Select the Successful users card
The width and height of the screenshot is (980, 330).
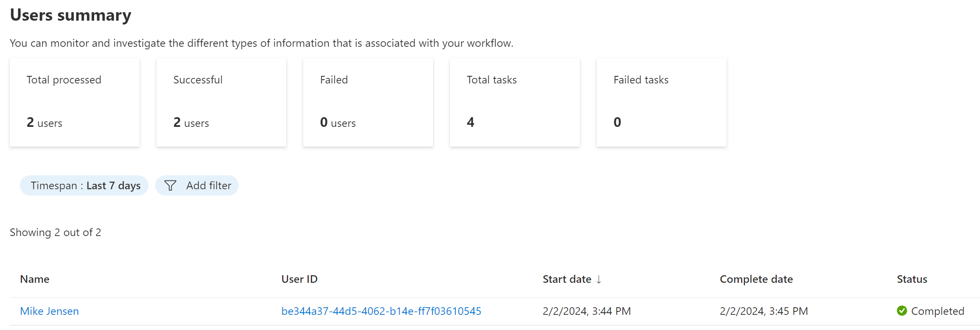point(221,102)
